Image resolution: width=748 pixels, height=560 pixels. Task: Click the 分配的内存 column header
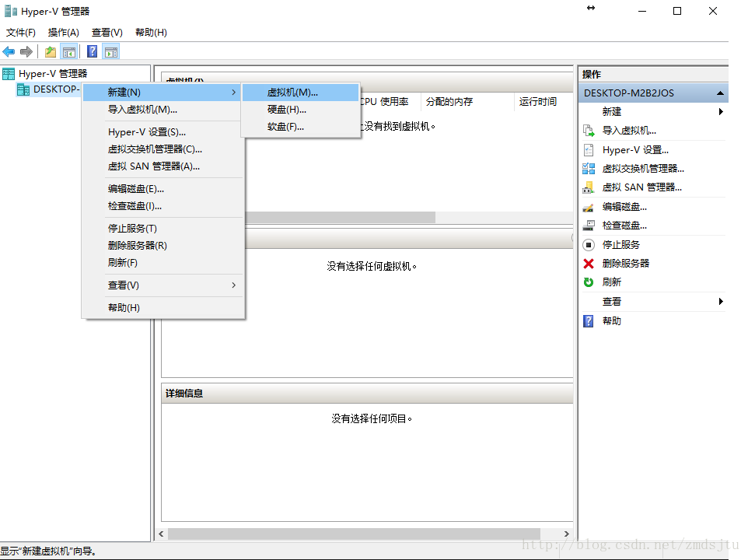pyautogui.click(x=467, y=102)
